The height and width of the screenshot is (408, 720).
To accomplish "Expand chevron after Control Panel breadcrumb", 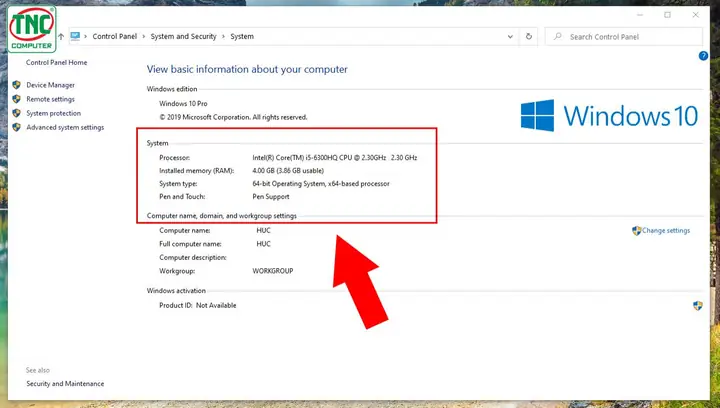I will (x=144, y=36).
